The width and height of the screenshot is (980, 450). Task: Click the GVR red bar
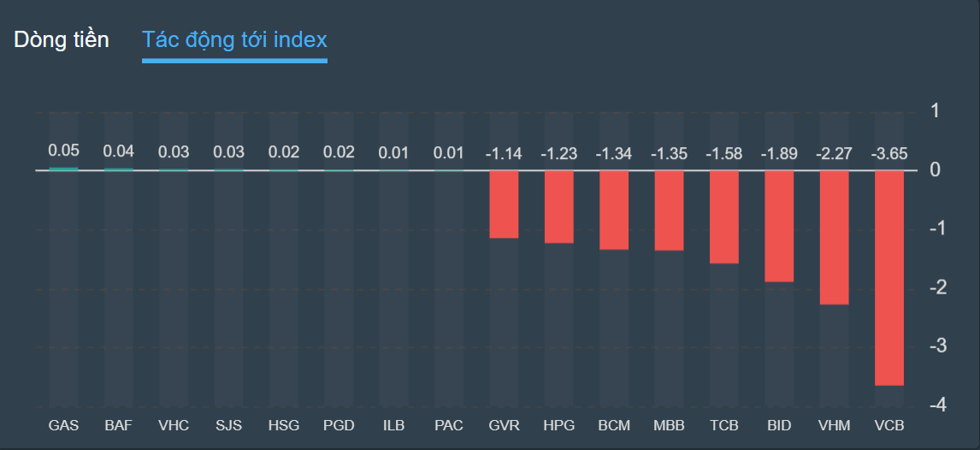coord(504,204)
